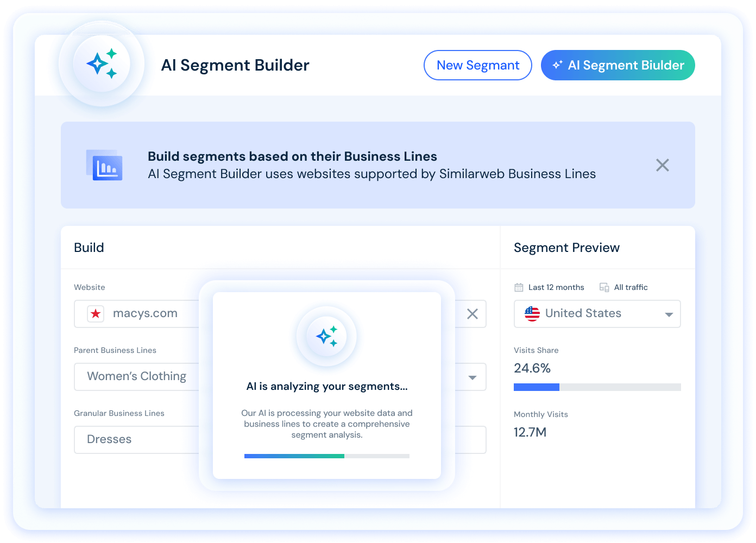Click the AI analyzing progress bar
Screen dimensions: 756x543
pos(326,456)
